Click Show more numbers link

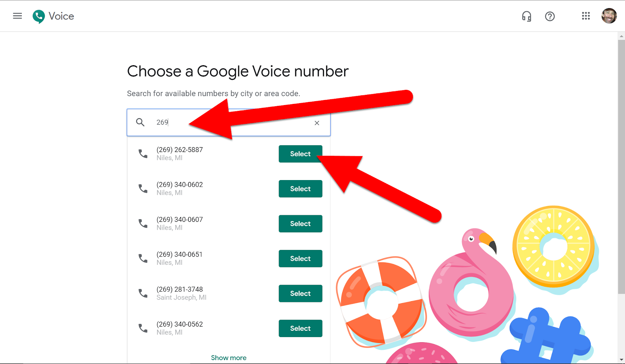point(229,358)
